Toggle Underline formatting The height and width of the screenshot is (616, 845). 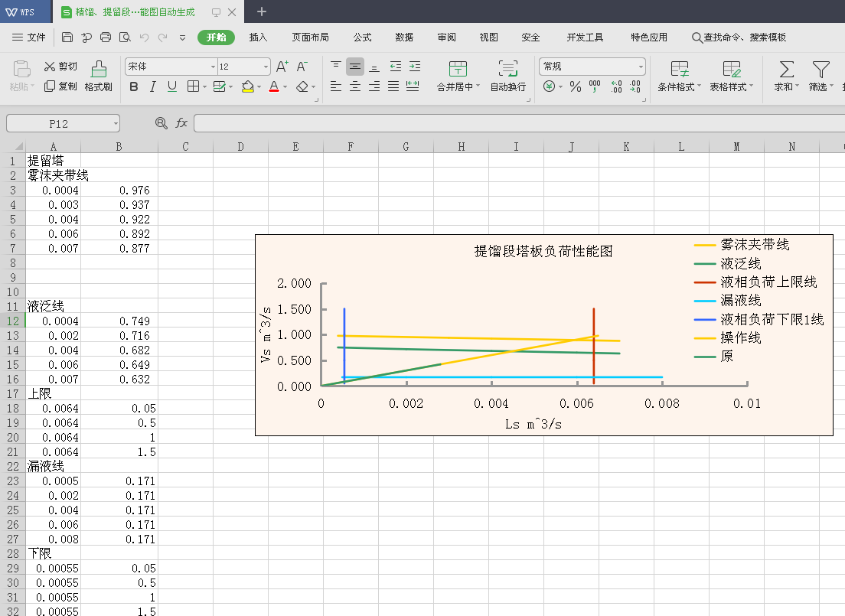point(172,86)
